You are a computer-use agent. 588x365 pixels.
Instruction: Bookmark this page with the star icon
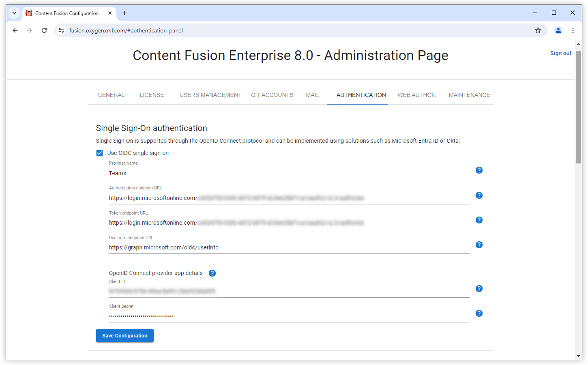point(538,30)
